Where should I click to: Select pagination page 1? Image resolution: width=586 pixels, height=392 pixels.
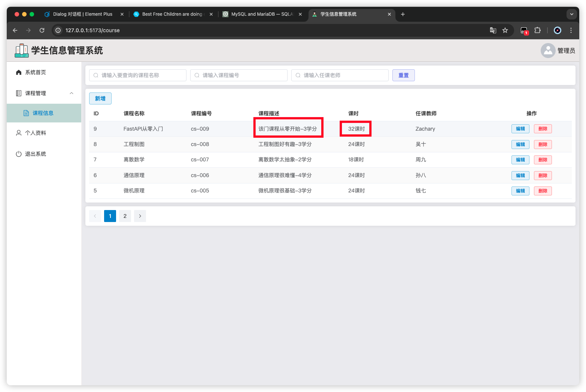pos(110,216)
